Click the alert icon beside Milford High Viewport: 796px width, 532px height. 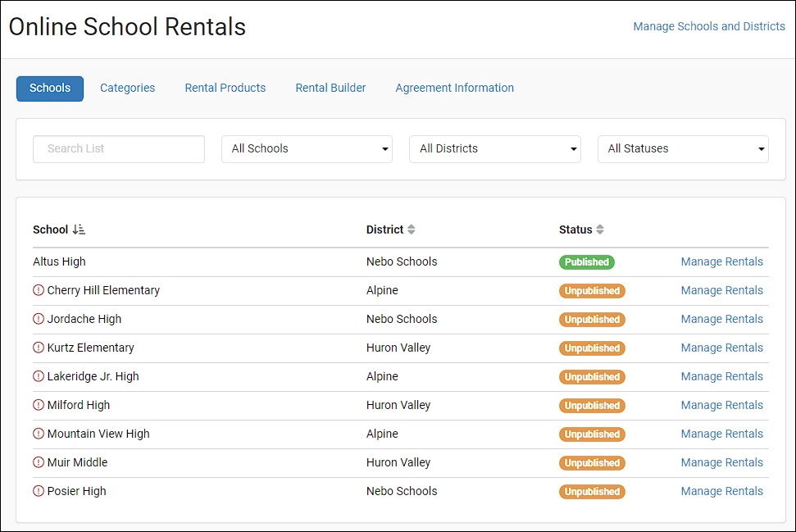click(38, 405)
